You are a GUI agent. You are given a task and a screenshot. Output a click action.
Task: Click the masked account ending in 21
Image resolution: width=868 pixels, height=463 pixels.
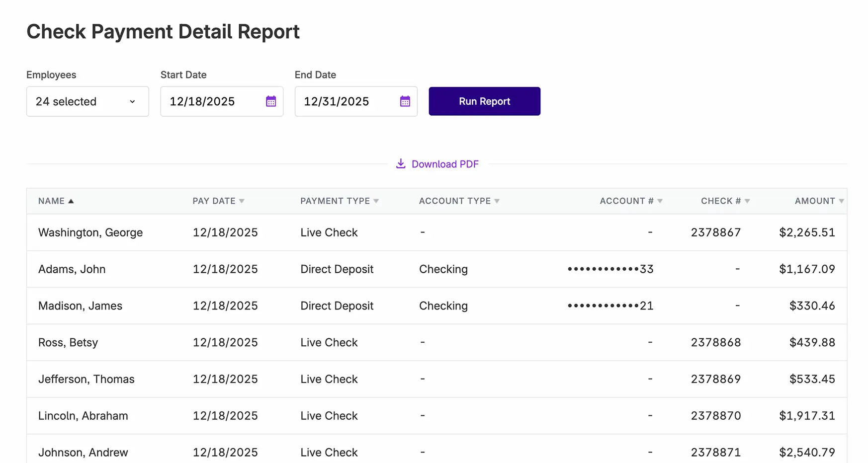coord(610,306)
